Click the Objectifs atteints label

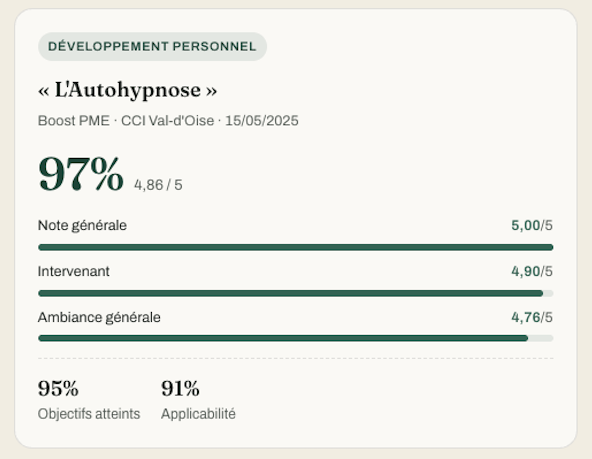tap(89, 414)
